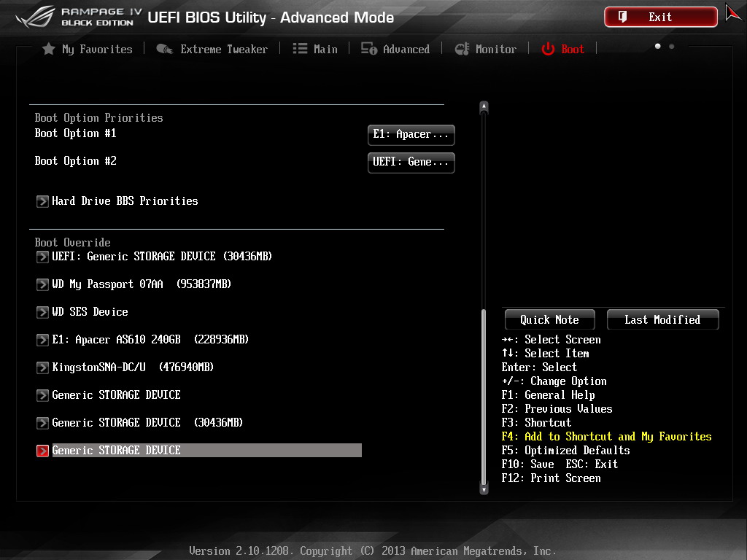Click the Exit button

pyautogui.click(x=661, y=17)
